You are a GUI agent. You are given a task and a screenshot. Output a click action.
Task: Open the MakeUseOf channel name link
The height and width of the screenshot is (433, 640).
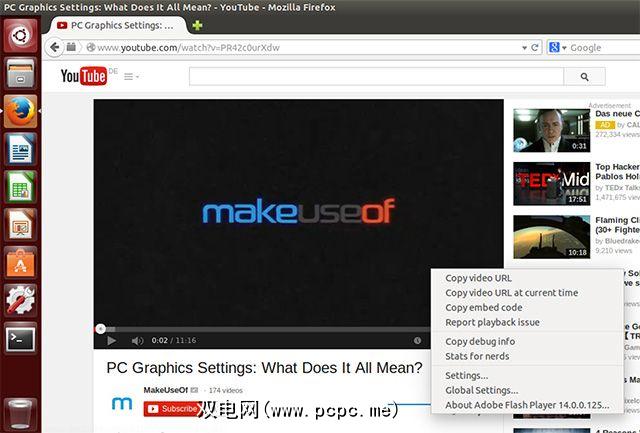pos(165,390)
